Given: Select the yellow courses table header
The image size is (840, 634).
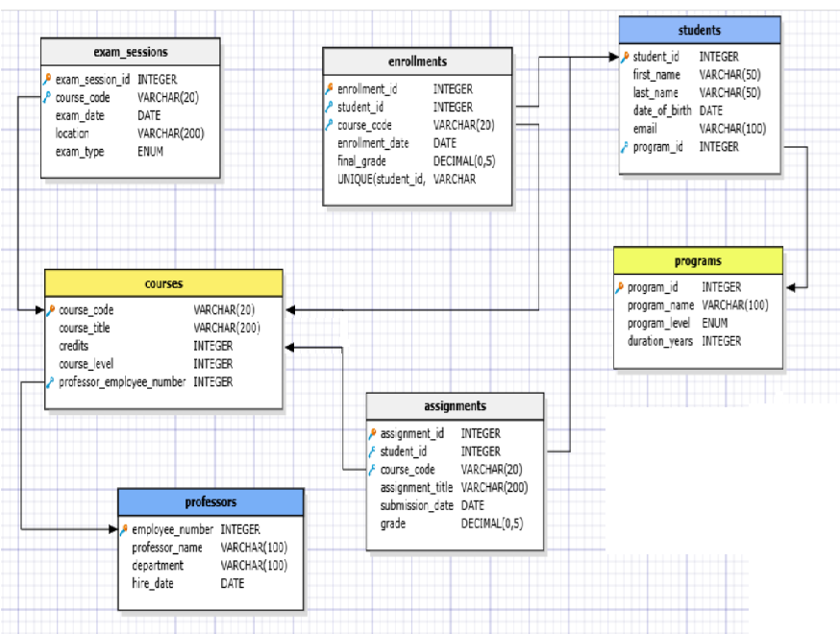Looking at the screenshot, I should click(x=163, y=283).
